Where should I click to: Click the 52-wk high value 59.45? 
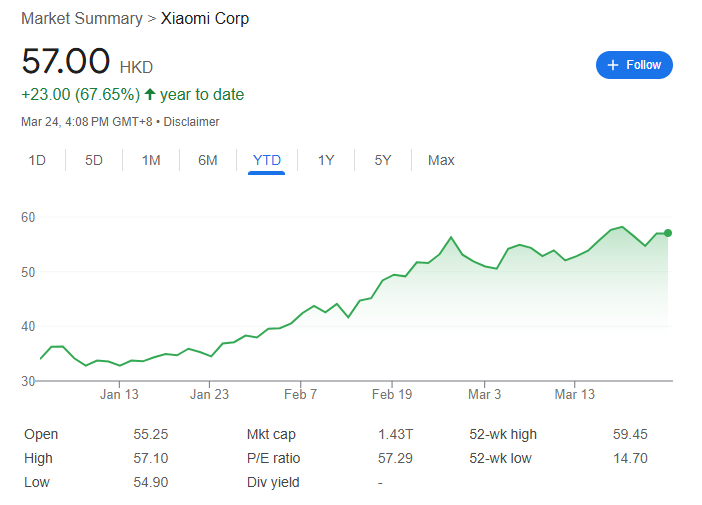[630, 434]
